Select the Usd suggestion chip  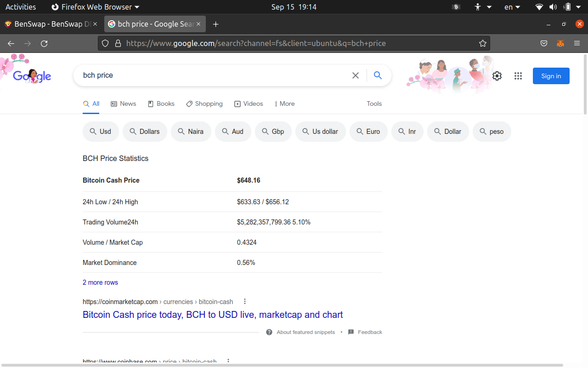(x=101, y=132)
